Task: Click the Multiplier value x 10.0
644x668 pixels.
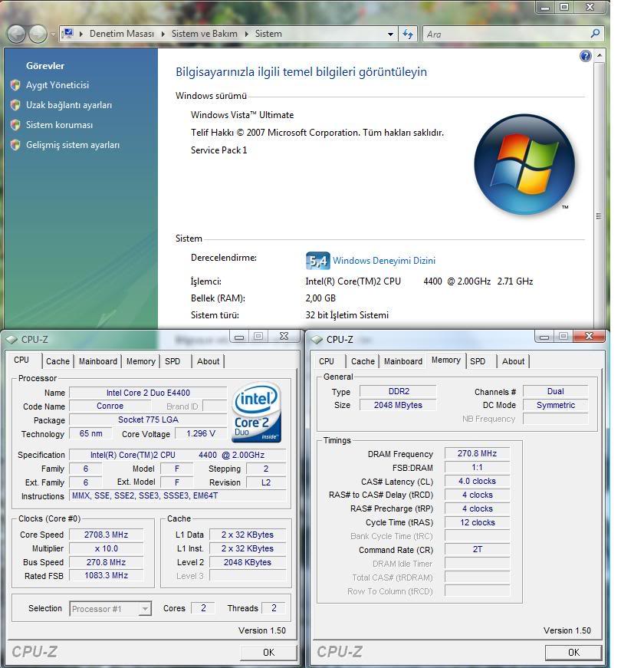Action: (x=106, y=548)
